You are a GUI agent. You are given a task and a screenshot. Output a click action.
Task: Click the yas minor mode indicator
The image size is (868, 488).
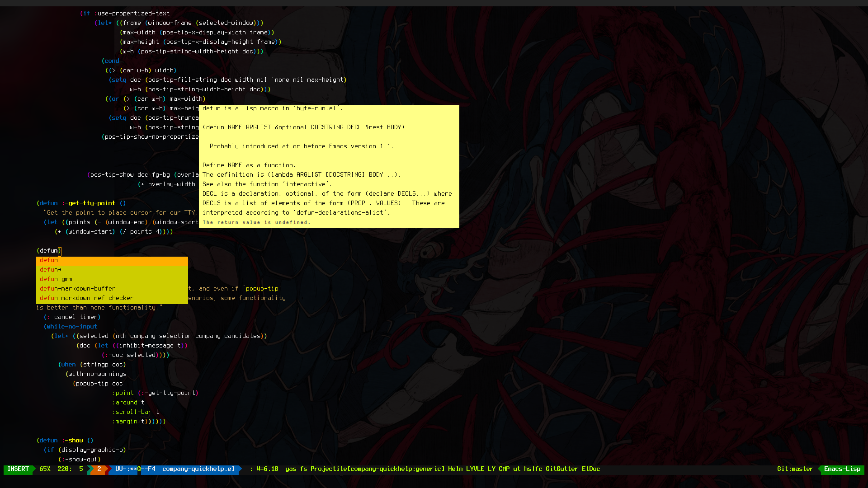(291, 469)
